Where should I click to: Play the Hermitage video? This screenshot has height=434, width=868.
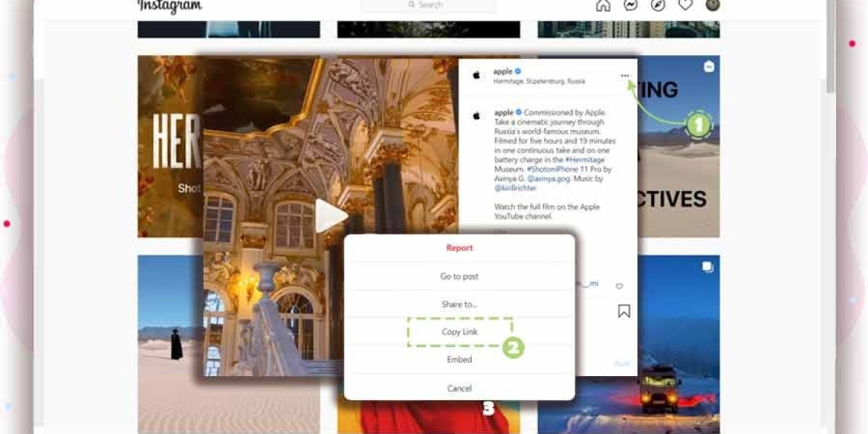click(x=331, y=213)
